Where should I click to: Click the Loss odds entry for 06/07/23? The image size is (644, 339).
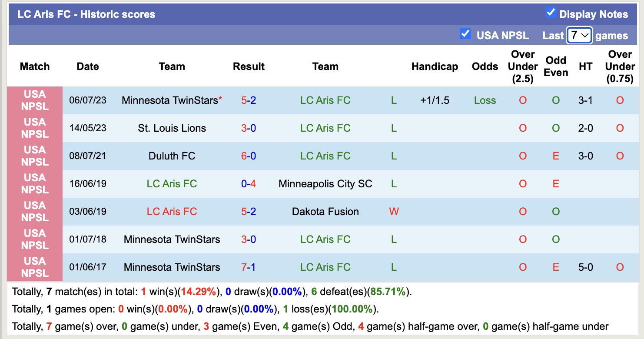(x=485, y=100)
